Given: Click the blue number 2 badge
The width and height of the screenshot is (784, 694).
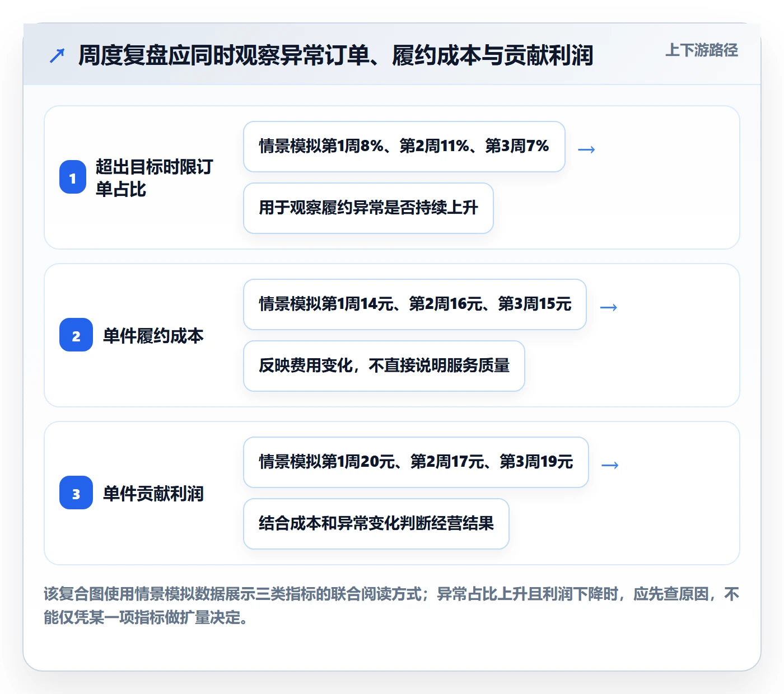Looking at the screenshot, I should pos(76,335).
